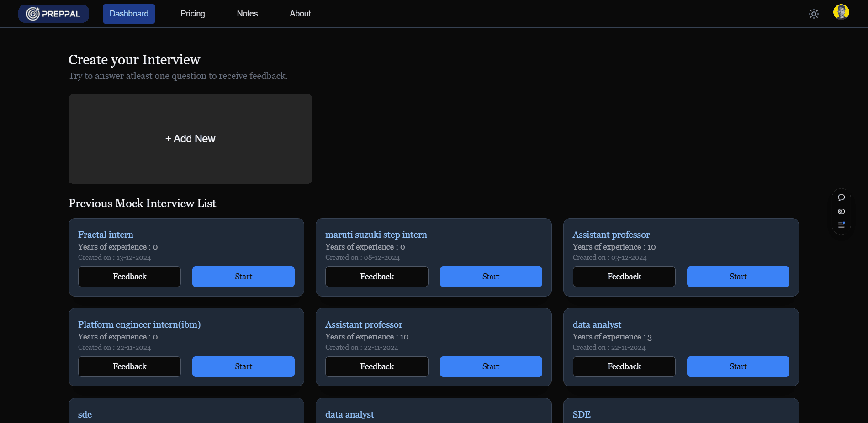This screenshot has width=868, height=423.
Task: Click the chat bubble icon in floating widget
Action: pos(841,198)
